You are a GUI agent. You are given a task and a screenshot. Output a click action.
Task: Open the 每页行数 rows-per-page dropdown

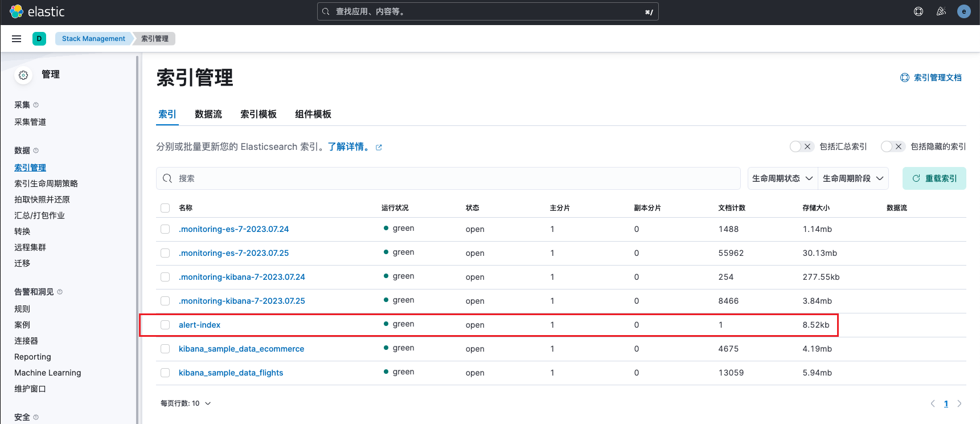[186, 403]
